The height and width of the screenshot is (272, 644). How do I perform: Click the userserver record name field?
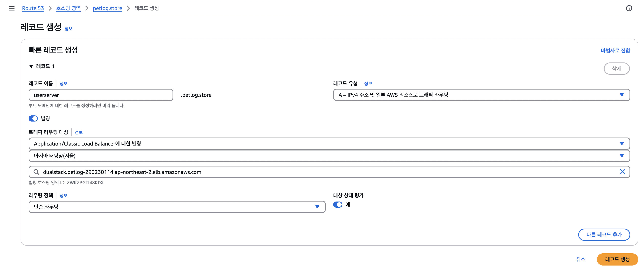coord(101,95)
